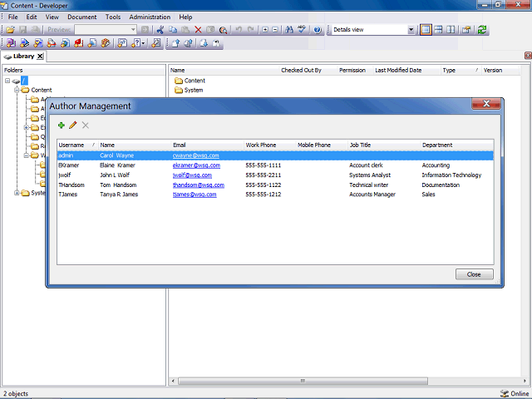Click the blue Help question mark icon

(x=318, y=30)
